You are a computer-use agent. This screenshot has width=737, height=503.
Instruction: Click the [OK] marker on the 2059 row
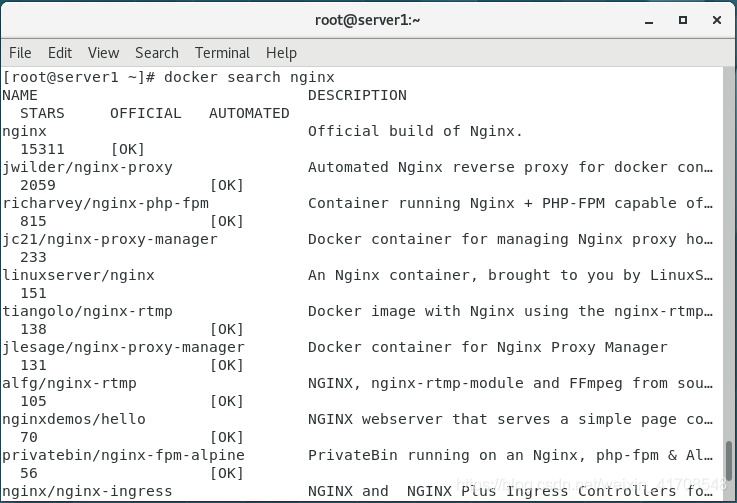pos(227,185)
